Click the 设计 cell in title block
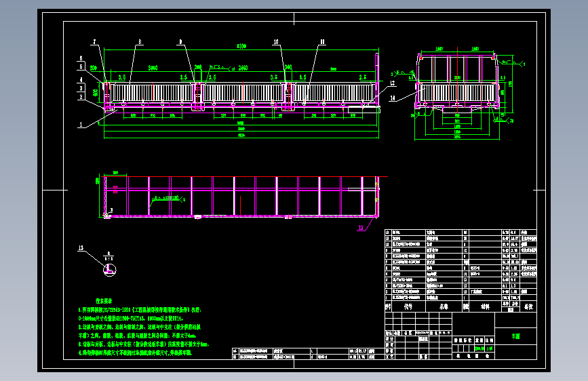The image size is (588, 381). 389,339
